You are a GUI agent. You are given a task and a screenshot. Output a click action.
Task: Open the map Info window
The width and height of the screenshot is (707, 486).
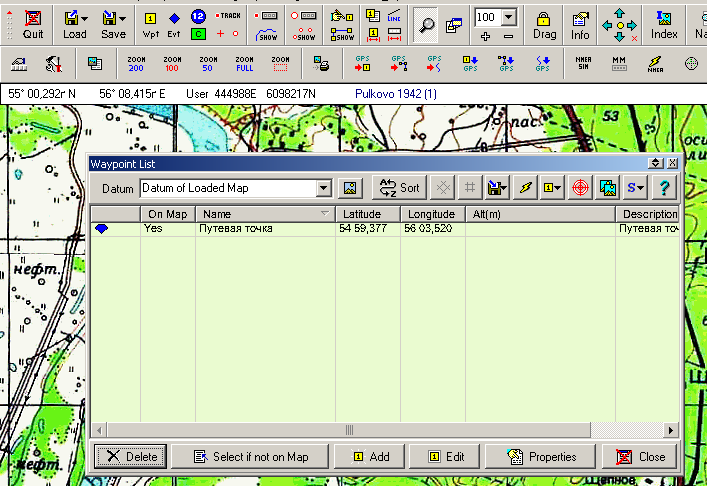click(x=580, y=24)
